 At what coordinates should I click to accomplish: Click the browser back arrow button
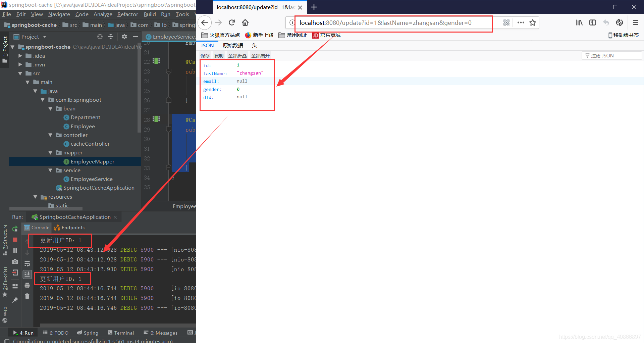205,22
